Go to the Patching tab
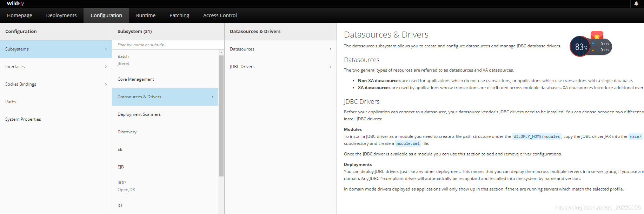The image size is (644, 214). pyautogui.click(x=179, y=15)
